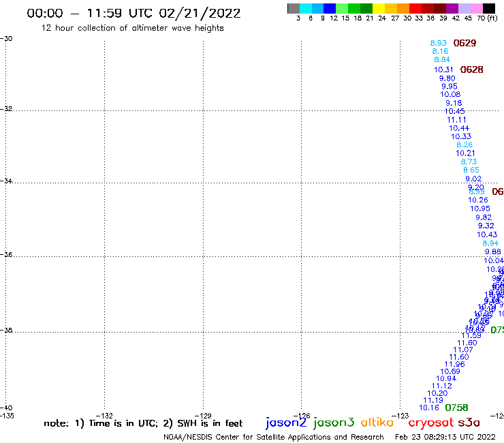Click the 11.07 wave height value

coord(463,350)
